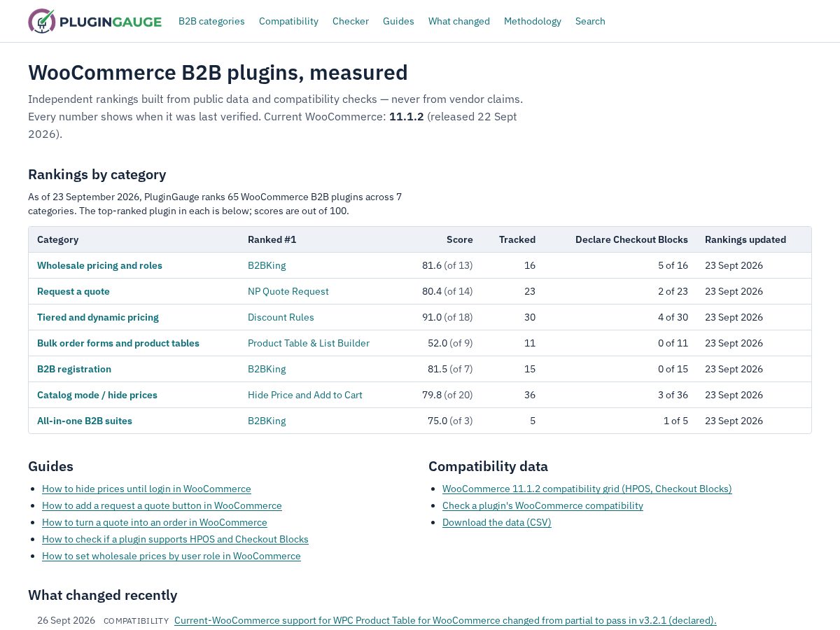Open the Methodology page
The height and width of the screenshot is (630, 840).
coord(533,21)
